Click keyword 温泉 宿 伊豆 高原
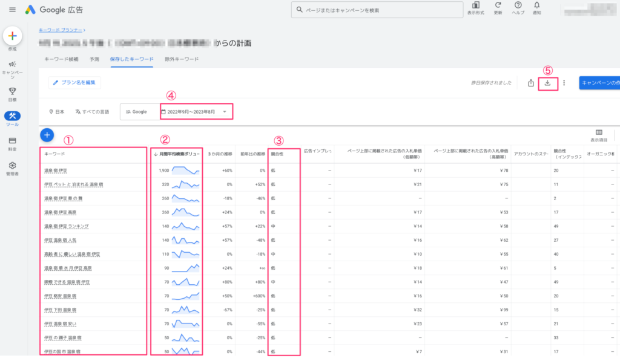 tap(60, 212)
